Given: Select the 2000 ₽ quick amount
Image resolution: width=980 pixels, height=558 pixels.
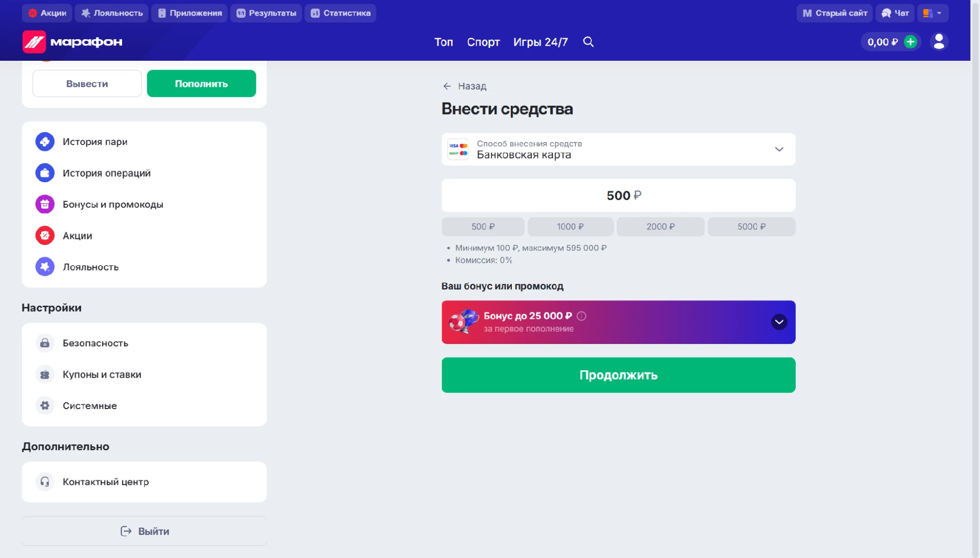Looking at the screenshot, I should [660, 227].
